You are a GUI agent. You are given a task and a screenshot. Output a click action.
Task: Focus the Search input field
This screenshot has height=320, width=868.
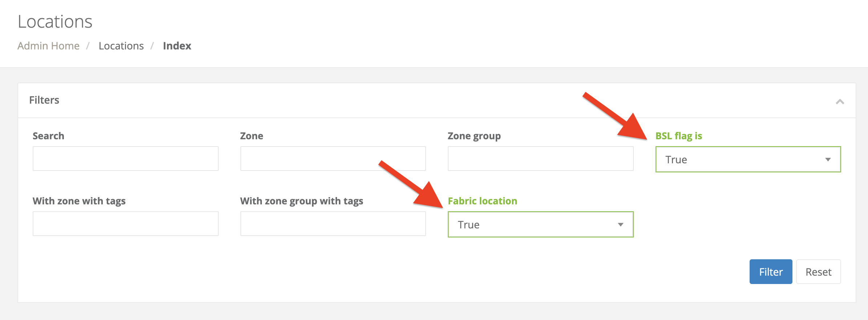pyautogui.click(x=125, y=159)
